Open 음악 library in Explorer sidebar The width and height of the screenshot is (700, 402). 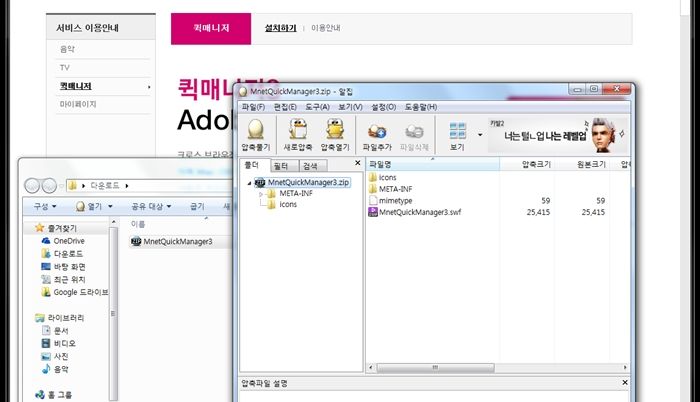pos(55,369)
